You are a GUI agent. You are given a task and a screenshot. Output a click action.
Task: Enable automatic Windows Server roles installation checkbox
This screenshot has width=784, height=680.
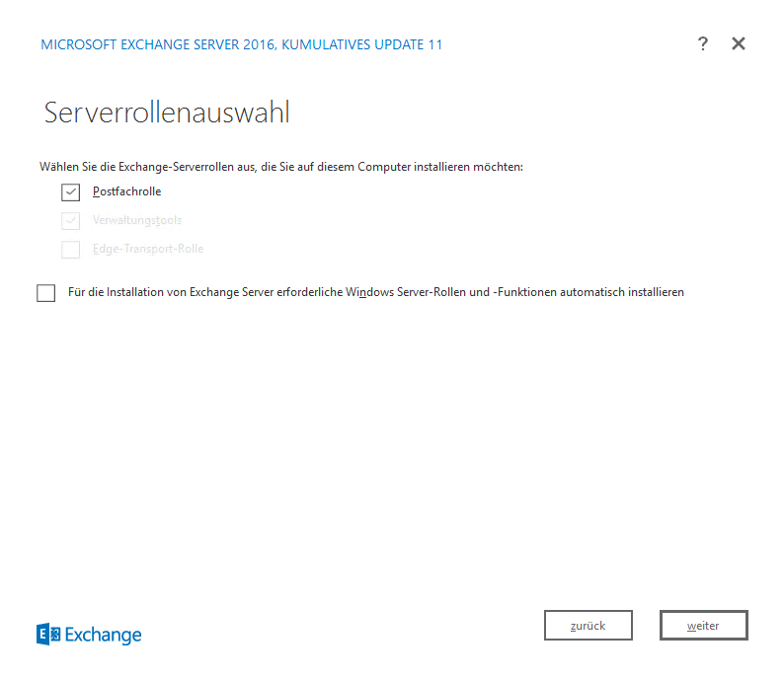(x=46, y=293)
